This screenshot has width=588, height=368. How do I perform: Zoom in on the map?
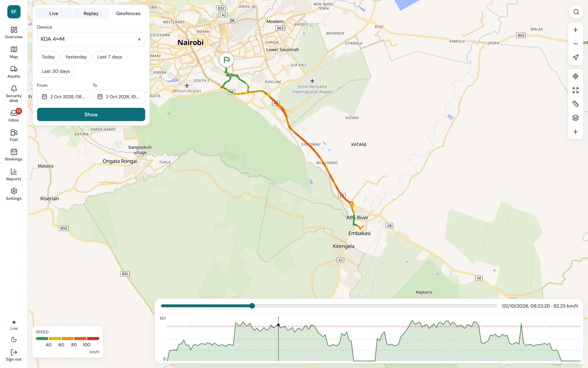(x=576, y=30)
